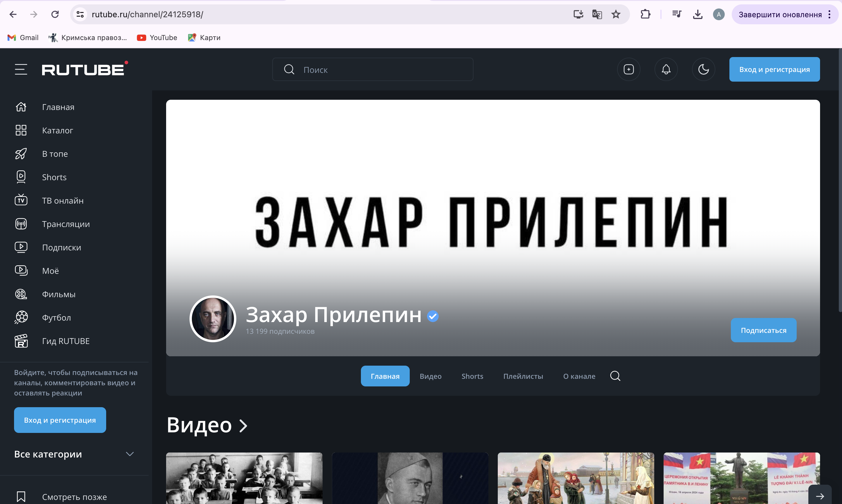Open the winter painting video thumbnail
The image size is (842, 504).
[576, 478]
